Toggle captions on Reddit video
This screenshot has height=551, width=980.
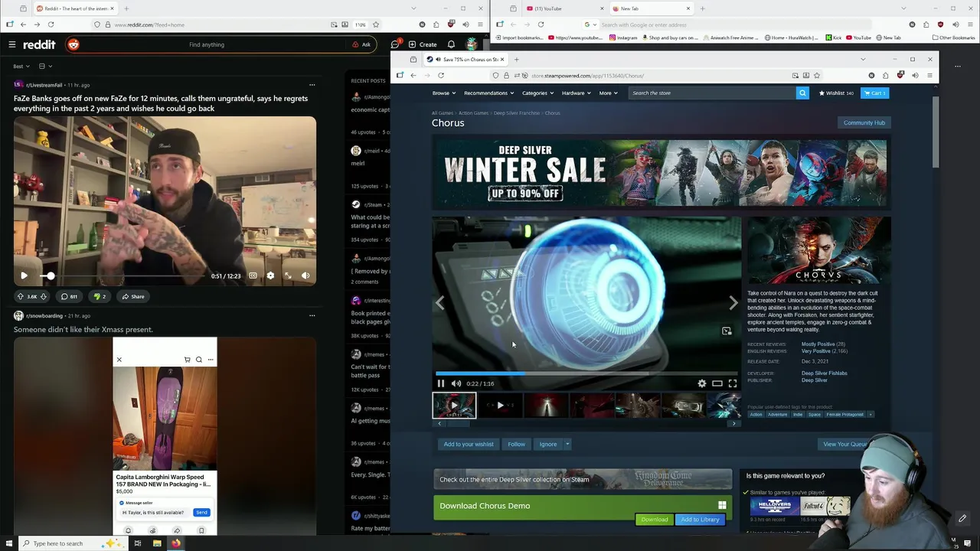tap(253, 275)
